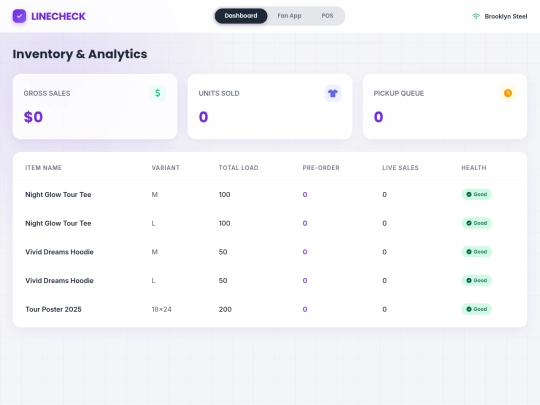Viewport: 540px width, 405px height.
Task: Click the Good badge for Night Glow Tour Tee L
Action: (477, 223)
